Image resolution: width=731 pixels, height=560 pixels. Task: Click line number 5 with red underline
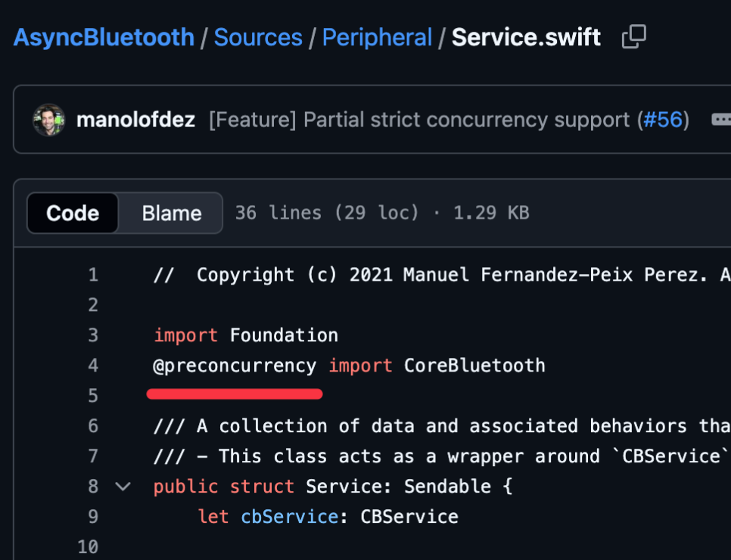[x=92, y=394]
